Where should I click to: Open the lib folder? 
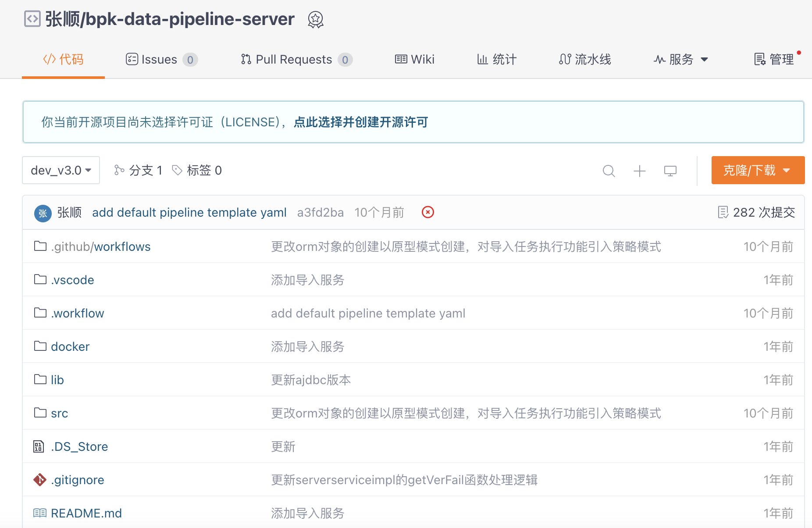click(57, 380)
